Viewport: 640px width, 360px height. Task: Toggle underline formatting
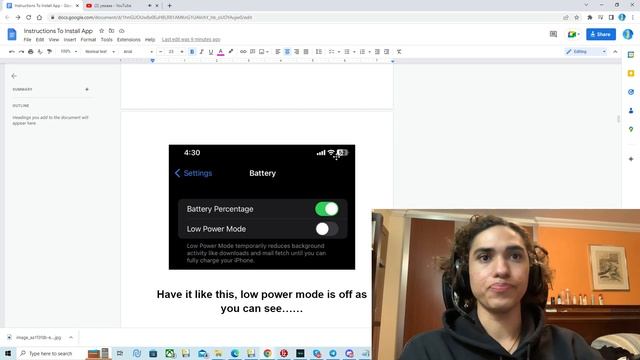(211, 52)
